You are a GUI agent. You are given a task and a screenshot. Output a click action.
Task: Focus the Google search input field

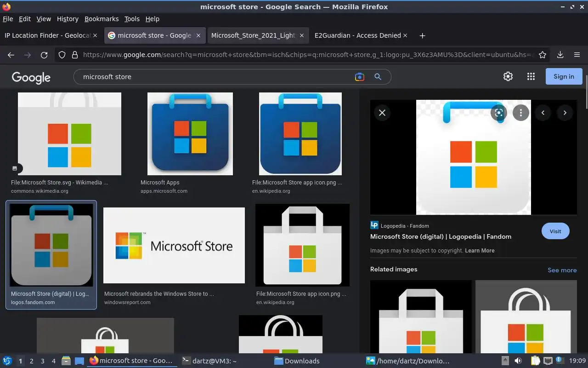coord(216,77)
